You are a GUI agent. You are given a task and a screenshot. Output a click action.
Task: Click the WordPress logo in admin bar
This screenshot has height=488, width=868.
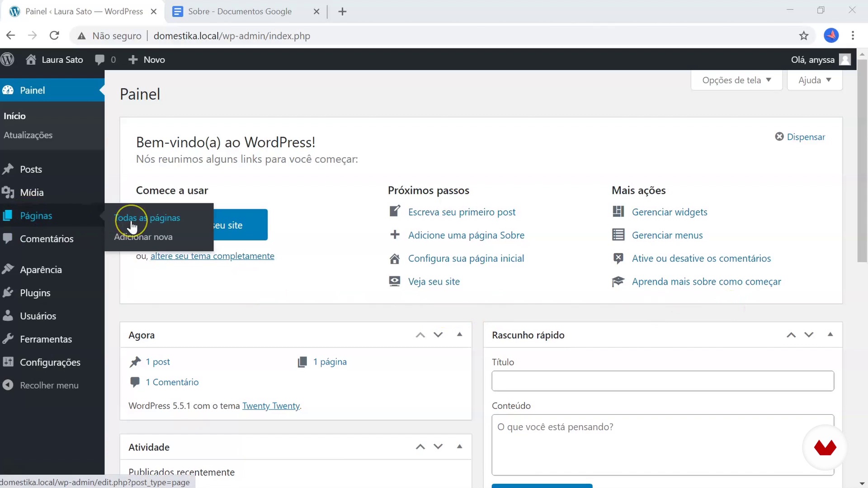click(8, 60)
